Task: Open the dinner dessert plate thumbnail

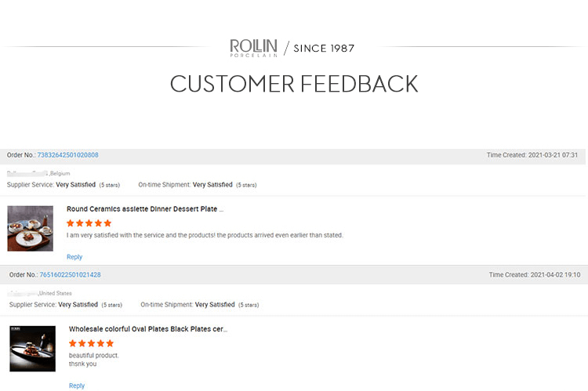Action: coord(31,228)
